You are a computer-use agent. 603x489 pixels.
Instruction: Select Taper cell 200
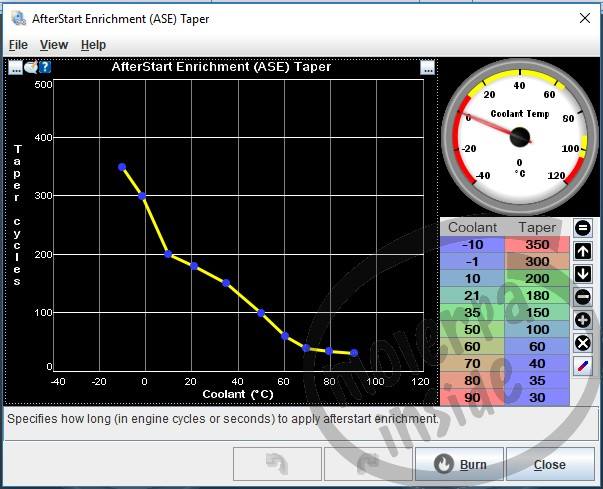pos(537,278)
